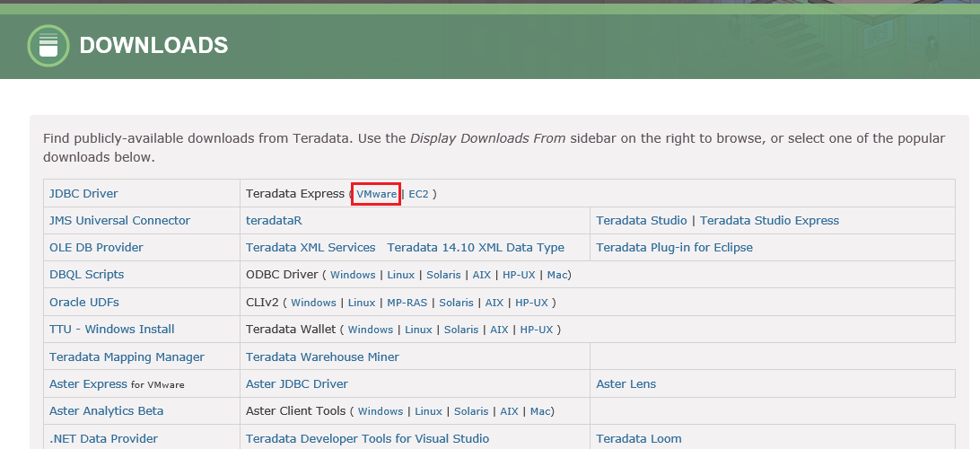
Task: Open Teradata Plug-in for Eclipse link
Action: (x=674, y=248)
